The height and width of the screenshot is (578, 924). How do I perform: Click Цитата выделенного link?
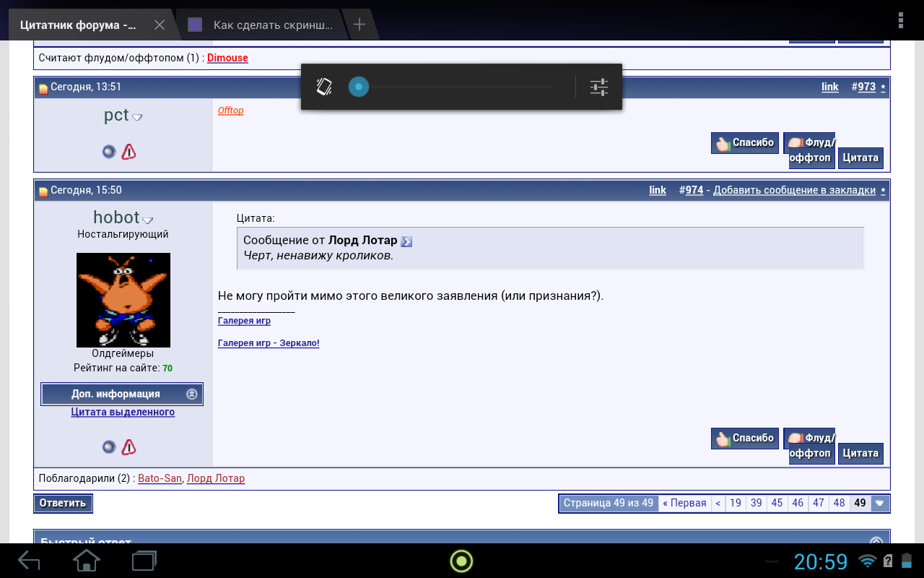(x=123, y=412)
